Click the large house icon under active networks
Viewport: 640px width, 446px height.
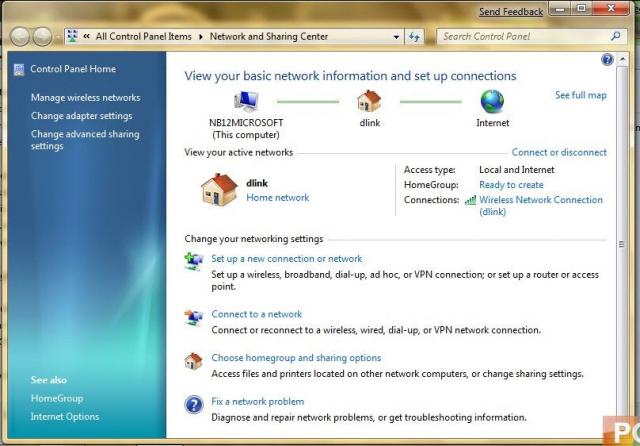coord(219,190)
